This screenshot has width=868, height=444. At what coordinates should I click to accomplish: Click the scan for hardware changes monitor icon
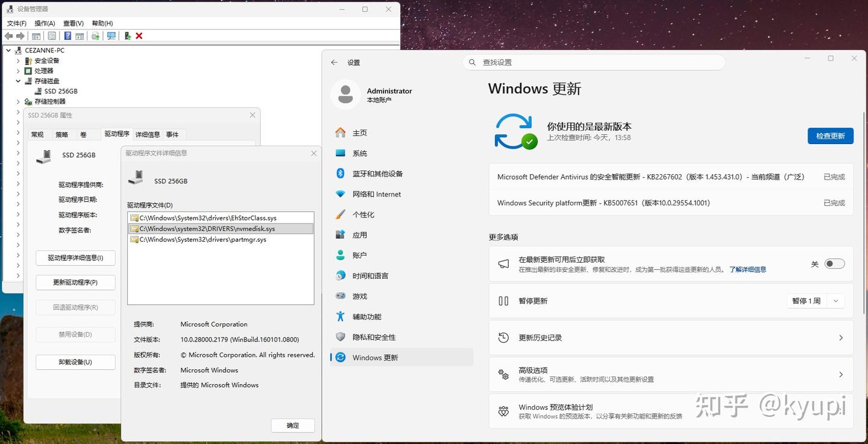point(112,36)
